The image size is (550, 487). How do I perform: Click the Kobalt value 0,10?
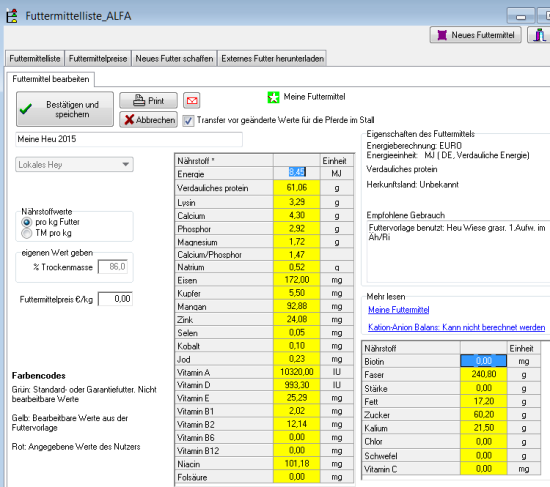(x=297, y=346)
